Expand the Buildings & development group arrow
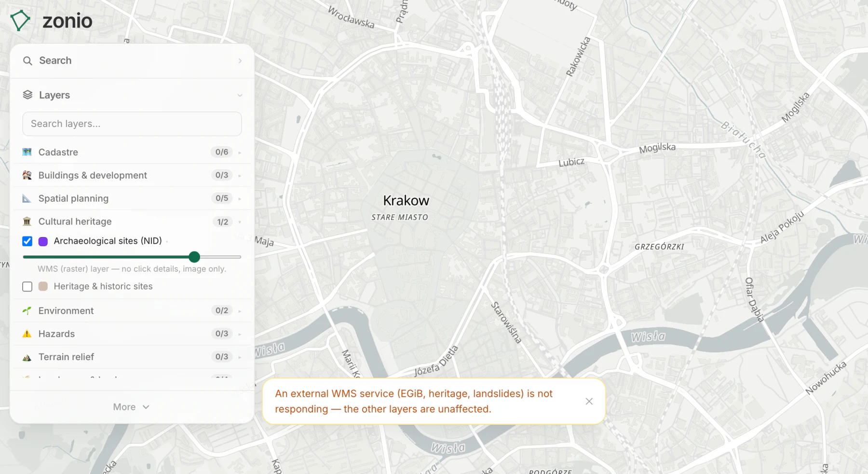Image resolution: width=868 pixels, height=474 pixels. (240, 176)
